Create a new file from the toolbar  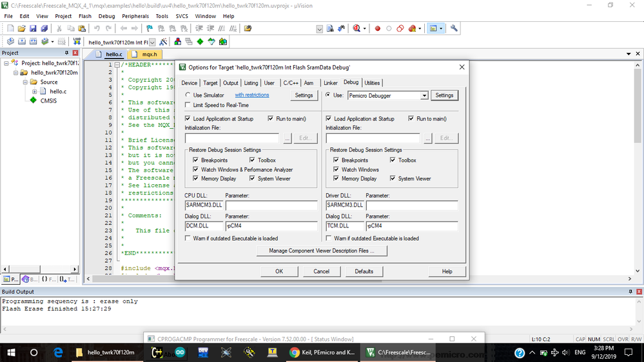(x=11, y=28)
